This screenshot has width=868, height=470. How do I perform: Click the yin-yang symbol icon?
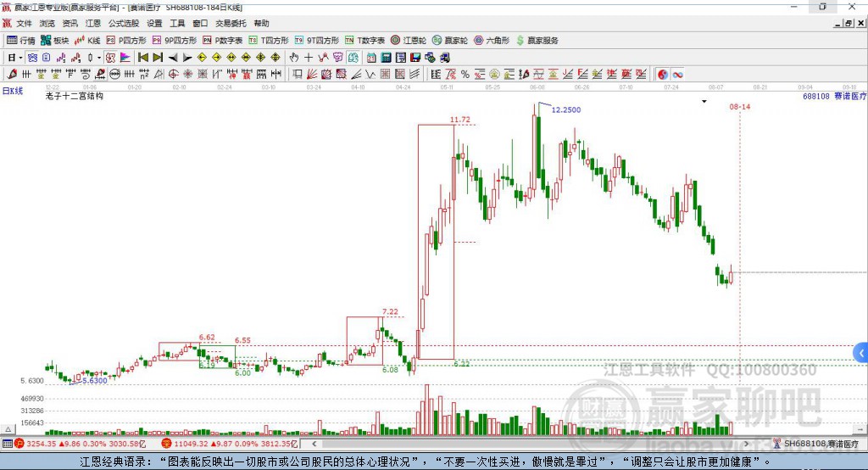pyautogui.click(x=663, y=75)
